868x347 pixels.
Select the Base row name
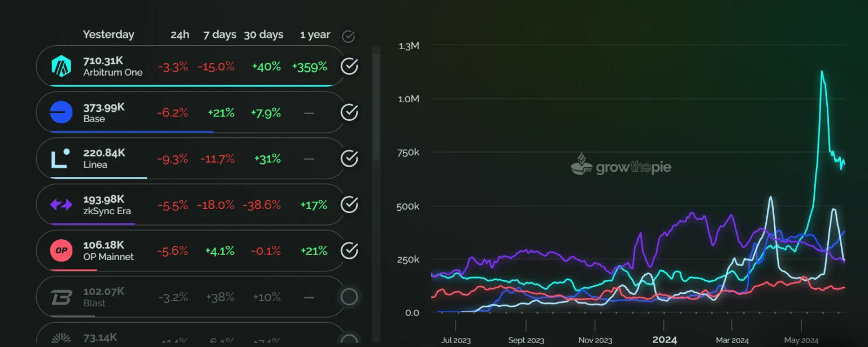[x=94, y=119]
